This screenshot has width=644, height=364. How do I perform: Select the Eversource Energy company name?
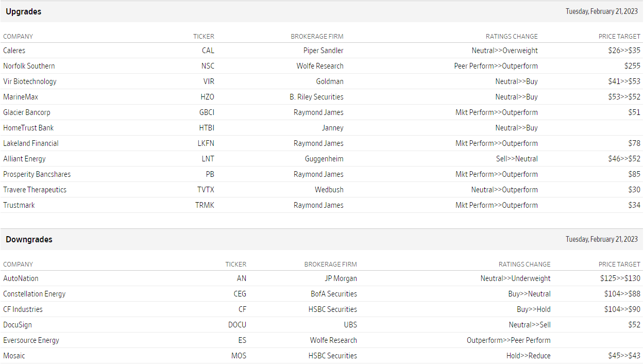pos(31,340)
